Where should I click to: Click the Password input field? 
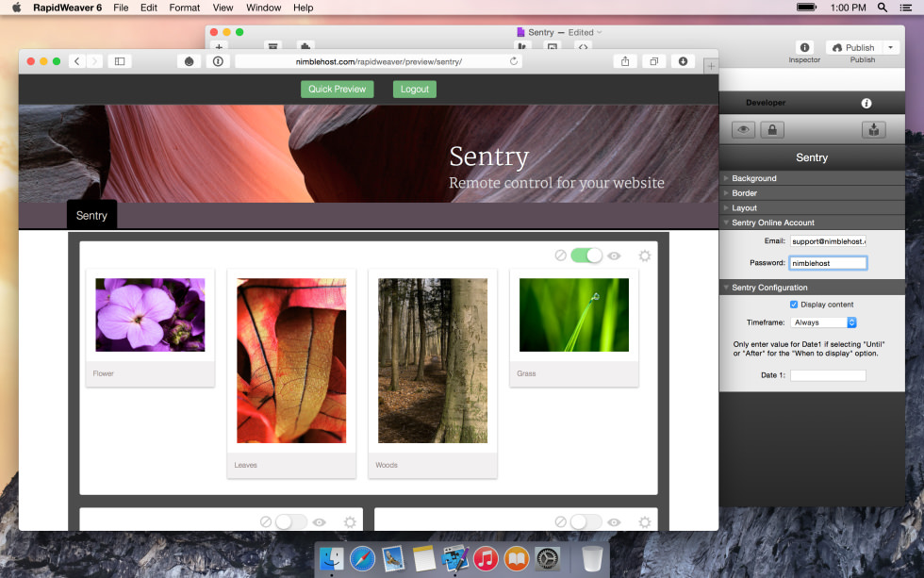(828, 263)
